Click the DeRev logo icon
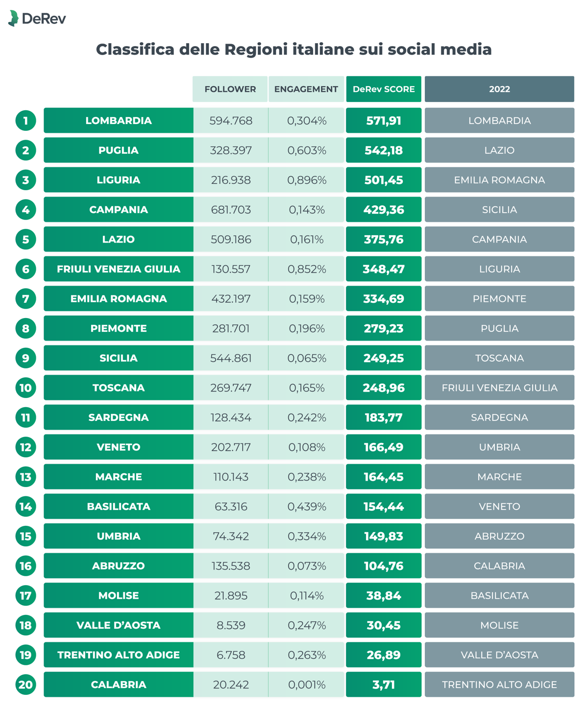 14,18
